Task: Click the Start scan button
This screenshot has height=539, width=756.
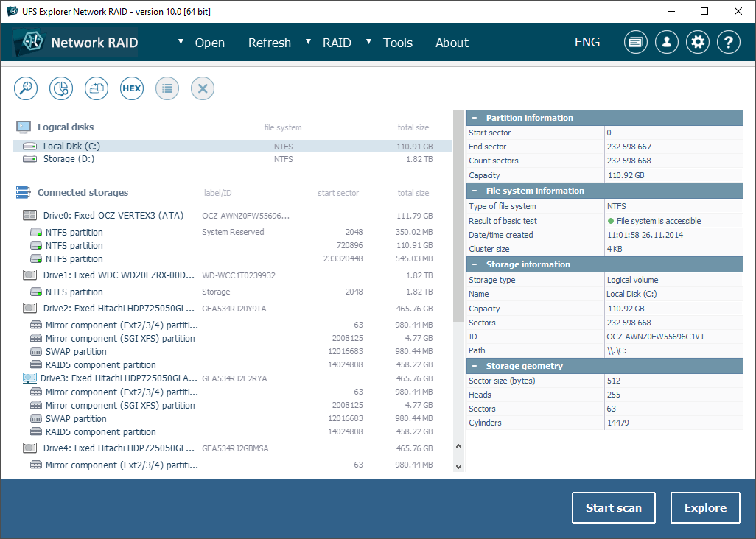Action: 613,507
